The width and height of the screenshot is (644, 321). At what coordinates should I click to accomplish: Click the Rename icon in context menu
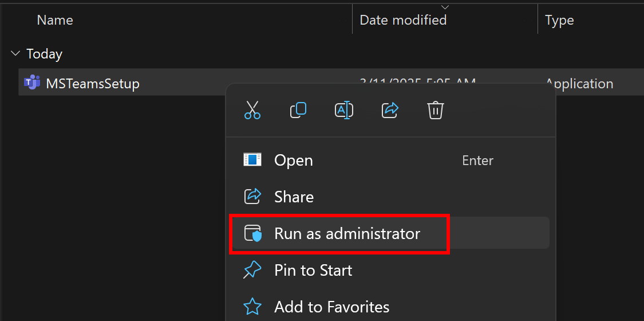(x=343, y=110)
